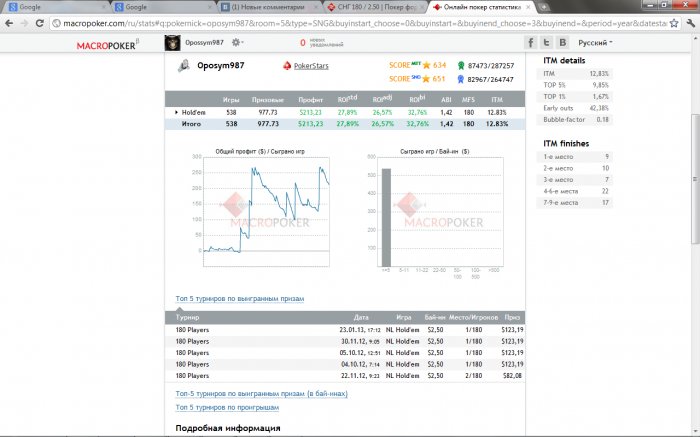Switch to the СНГ 180 / 2.50 tab

pos(375,7)
